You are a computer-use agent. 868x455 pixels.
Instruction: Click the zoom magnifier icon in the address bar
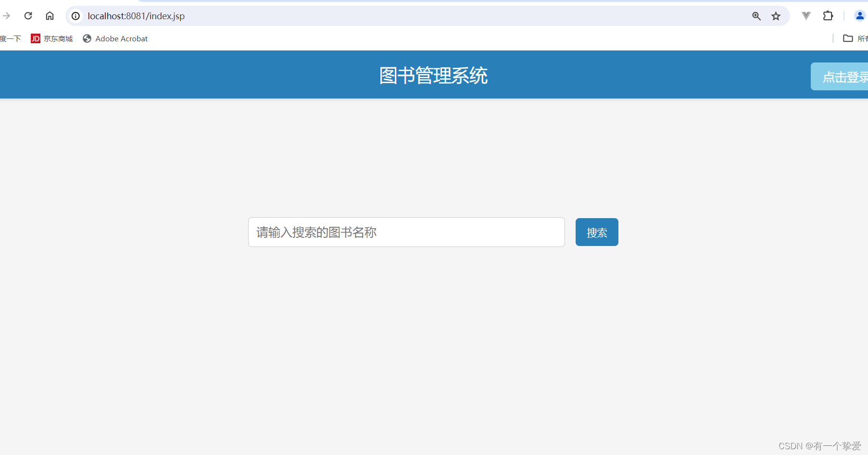point(756,16)
